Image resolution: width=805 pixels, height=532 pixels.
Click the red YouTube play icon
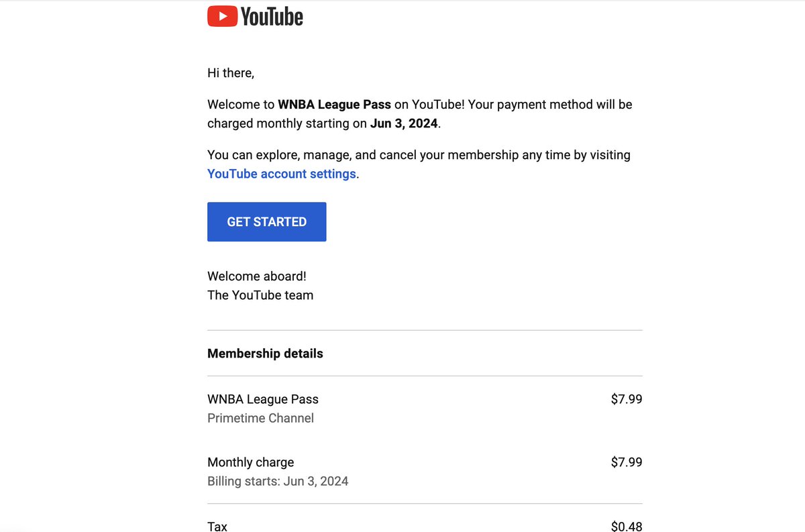point(222,16)
